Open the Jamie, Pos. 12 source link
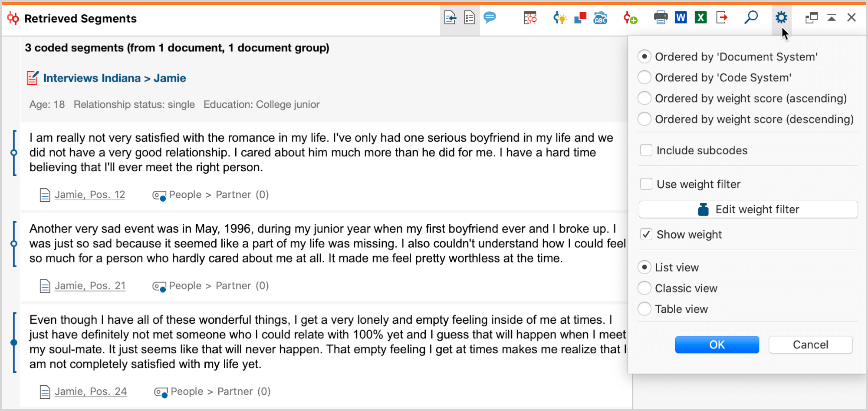The image size is (868, 411). (x=90, y=195)
